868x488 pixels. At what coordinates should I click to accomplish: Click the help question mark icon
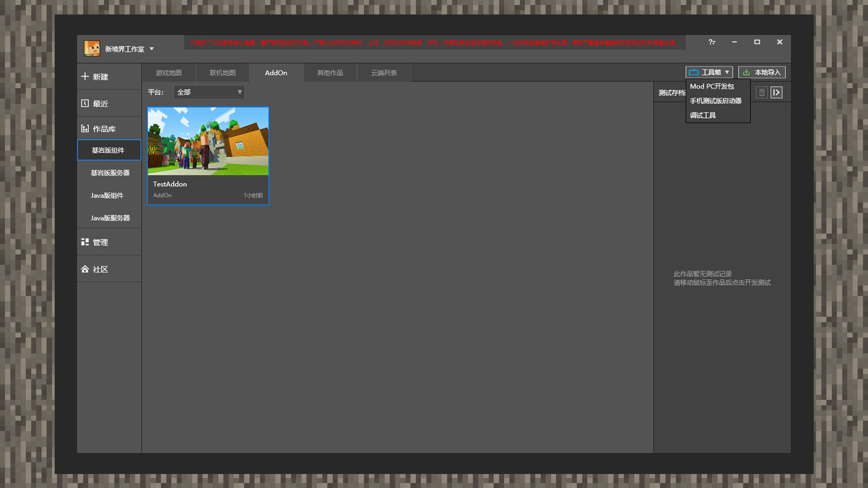click(x=712, y=42)
